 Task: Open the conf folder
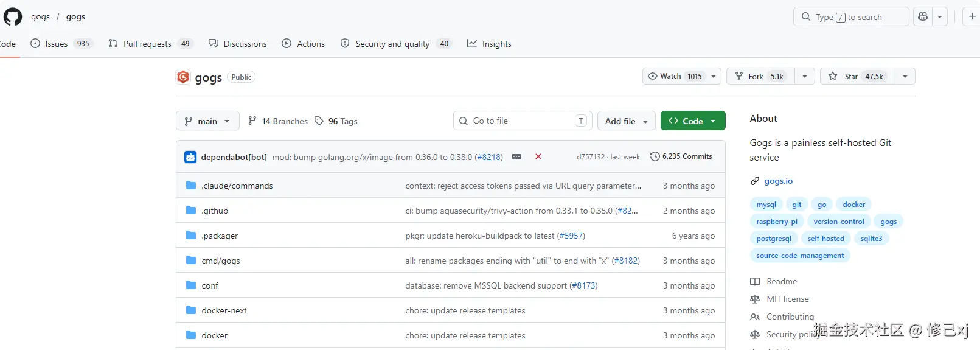click(210, 285)
